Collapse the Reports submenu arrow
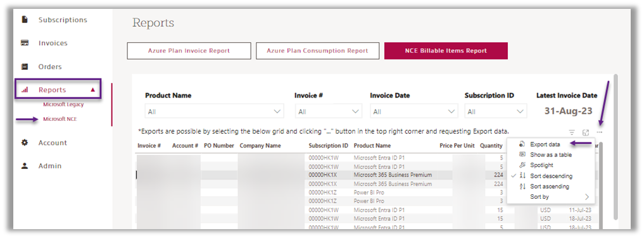The image size is (644, 238). (93, 90)
